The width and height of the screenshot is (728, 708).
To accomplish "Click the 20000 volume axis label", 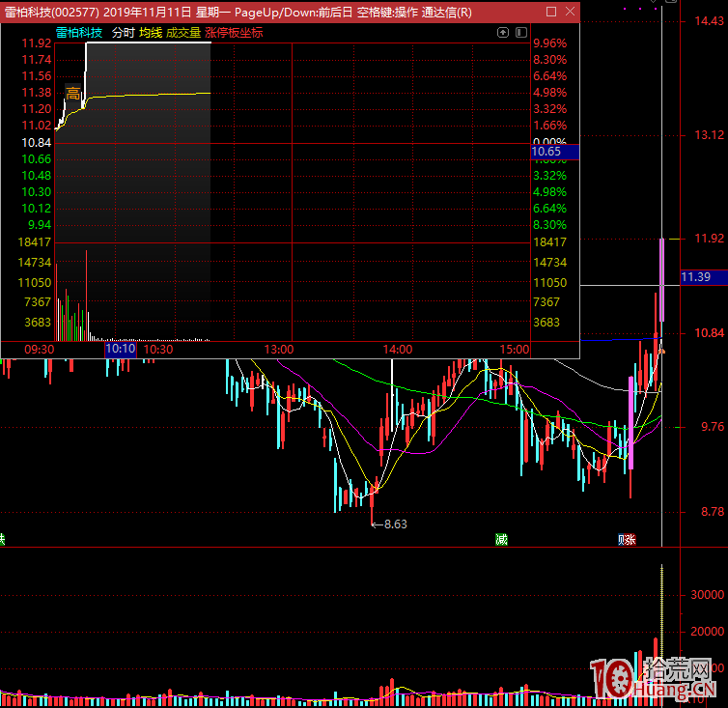I will (x=708, y=632).
